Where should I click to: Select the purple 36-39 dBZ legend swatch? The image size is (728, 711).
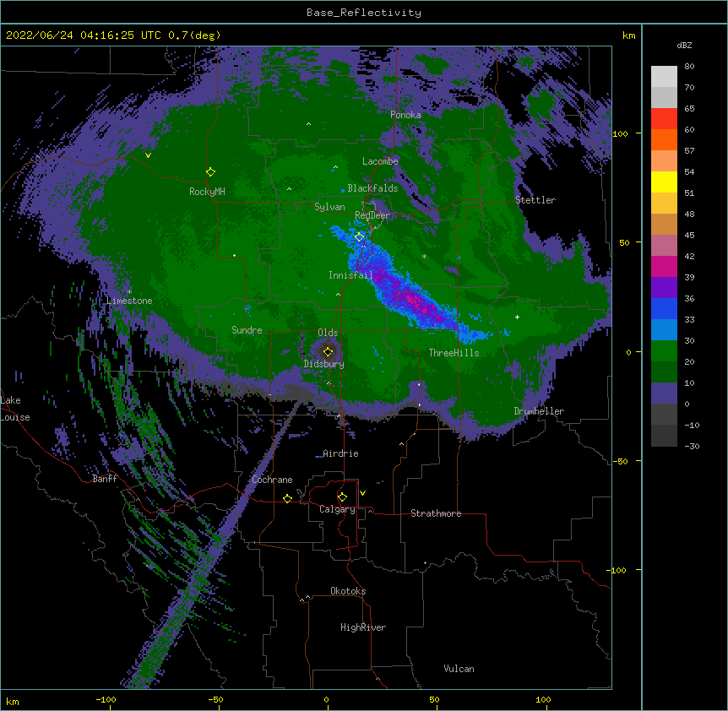(x=664, y=288)
